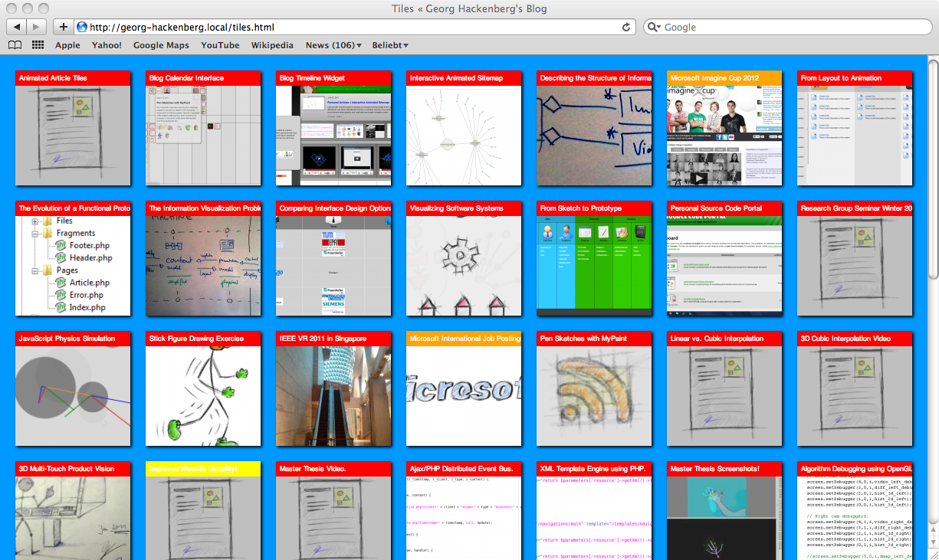Go forward with the Safari forward arrow

click(x=37, y=27)
